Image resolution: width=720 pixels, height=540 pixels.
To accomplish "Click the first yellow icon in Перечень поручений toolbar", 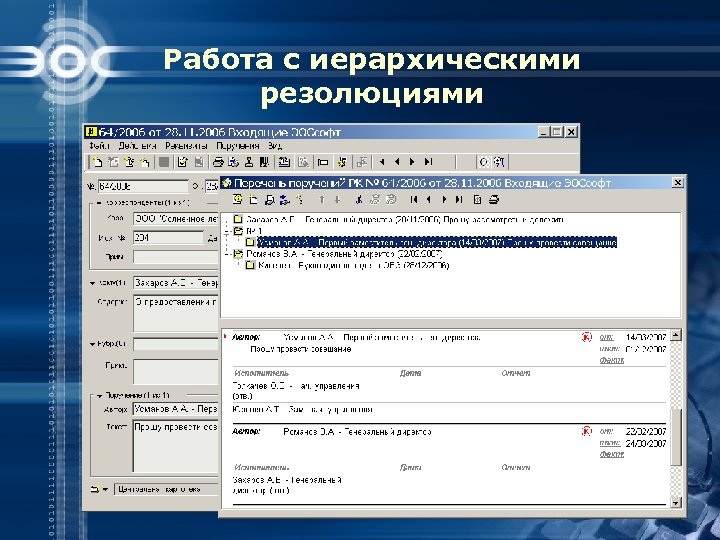I will pos(237,199).
